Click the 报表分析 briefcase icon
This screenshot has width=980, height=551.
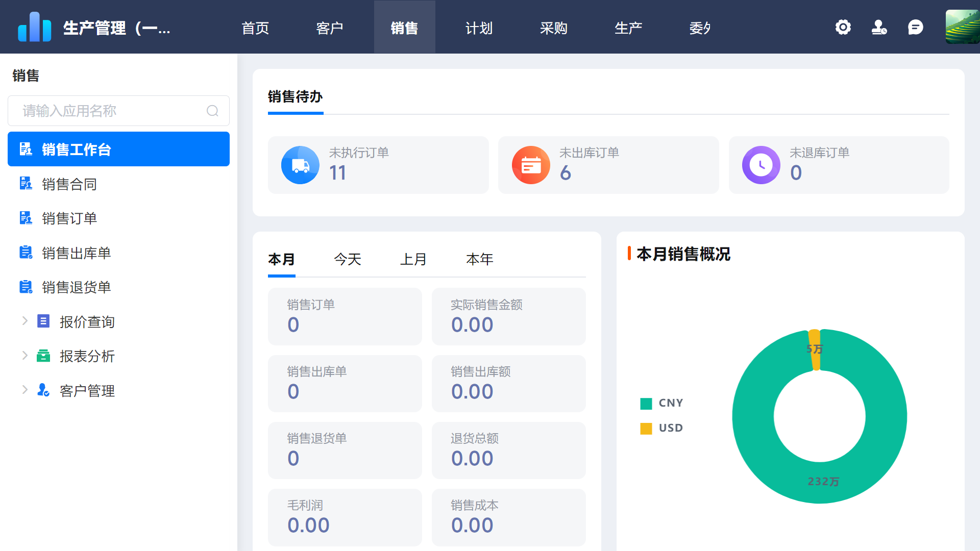point(43,356)
